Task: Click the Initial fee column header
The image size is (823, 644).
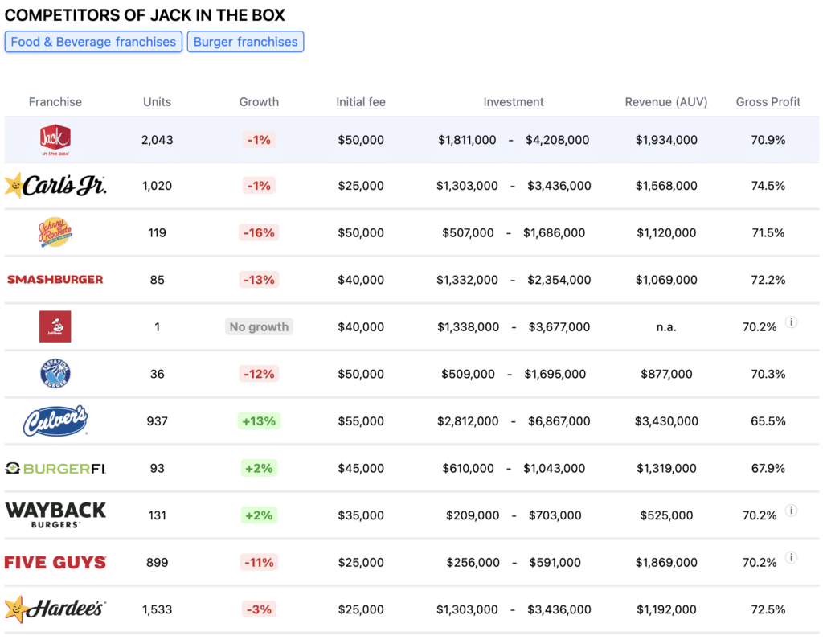Action: click(361, 102)
